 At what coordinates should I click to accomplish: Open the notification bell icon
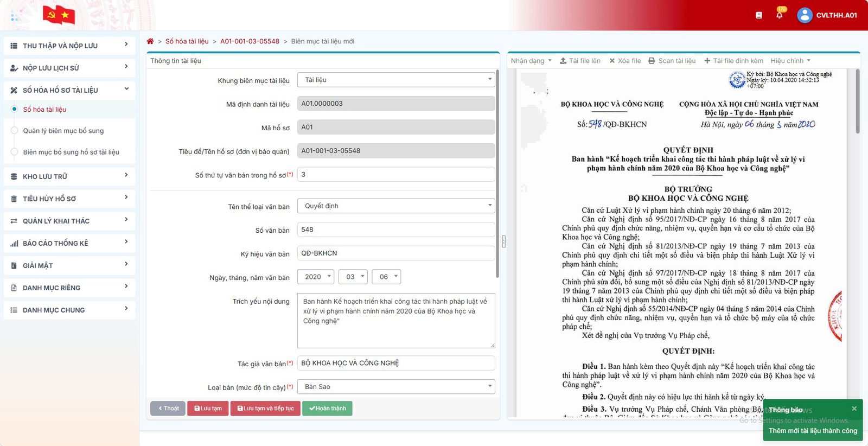click(780, 15)
